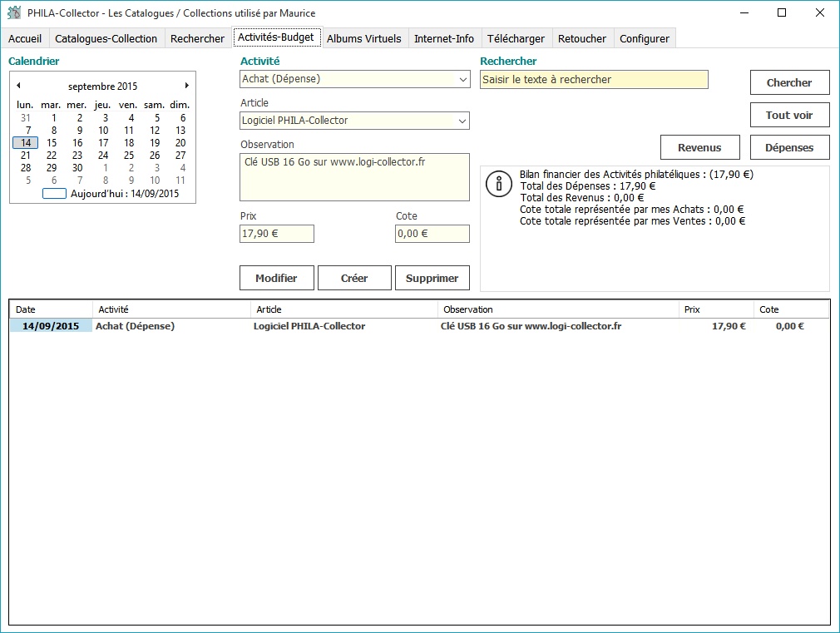This screenshot has width=840, height=633.
Task: Expand the Activité dropdown list
Action: click(463, 79)
